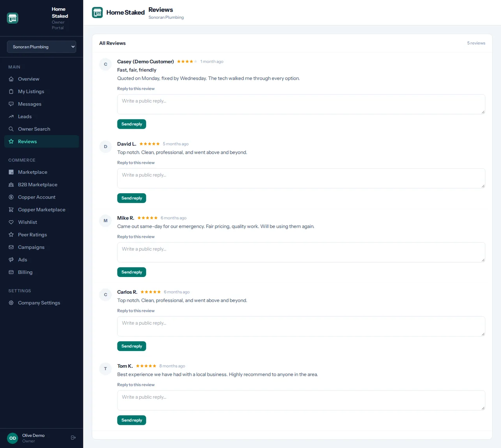Click the Peer Ratings star icon
The height and width of the screenshot is (448, 501).
click(x=11, y=235)
